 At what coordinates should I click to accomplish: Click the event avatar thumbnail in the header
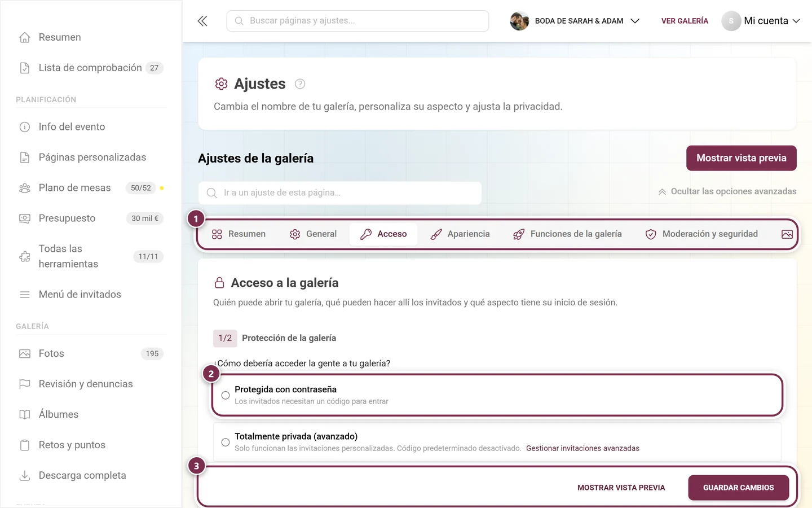coord(519,21)
